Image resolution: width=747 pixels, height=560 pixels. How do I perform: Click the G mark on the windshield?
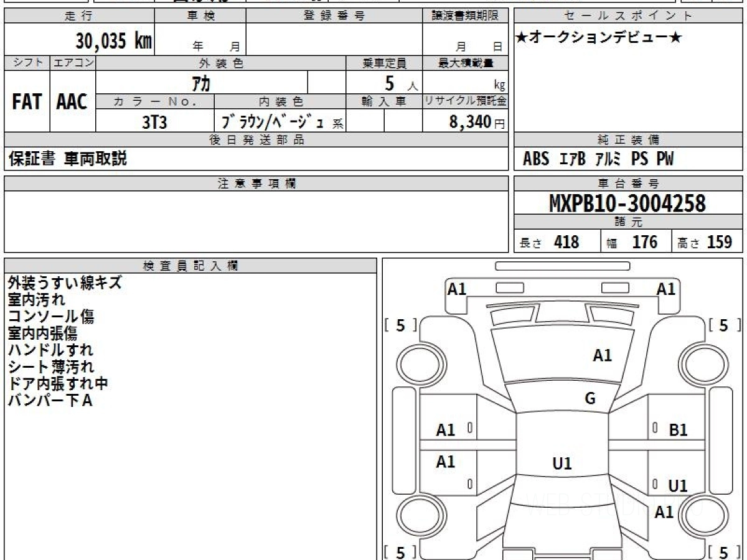tap(590, 399)
